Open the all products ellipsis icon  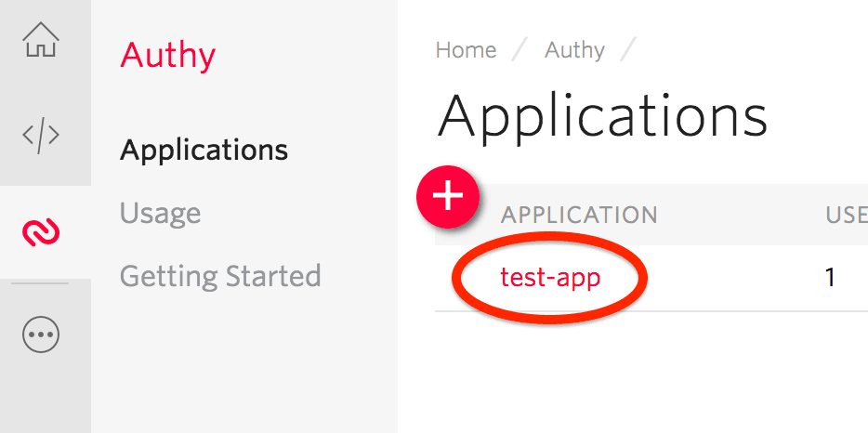[x=41, y=335]
